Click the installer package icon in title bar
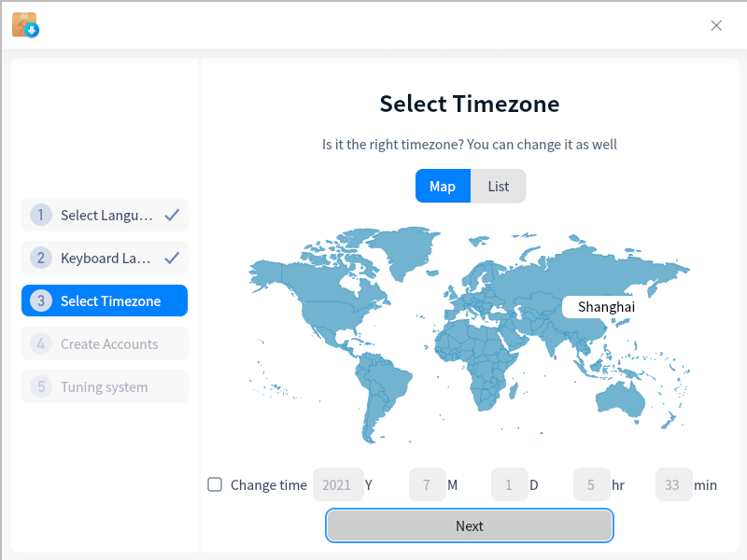The width and height of the screenshot is (747, 560). 24,24
